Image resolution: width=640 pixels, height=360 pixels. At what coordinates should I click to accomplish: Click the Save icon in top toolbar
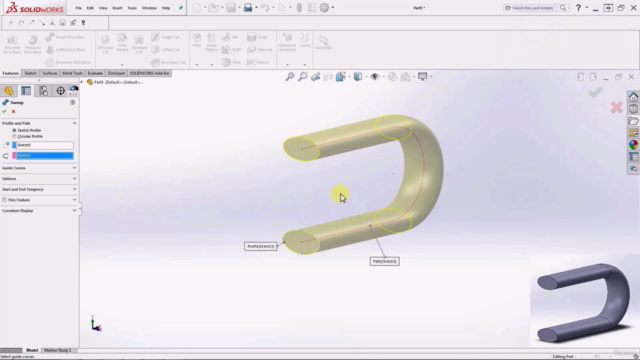coord(231,7)
